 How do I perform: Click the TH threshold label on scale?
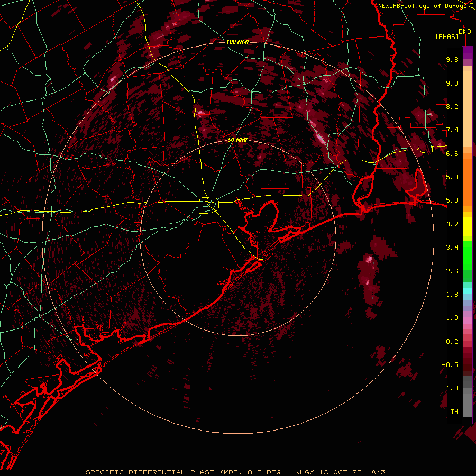(x=454, y=412)
